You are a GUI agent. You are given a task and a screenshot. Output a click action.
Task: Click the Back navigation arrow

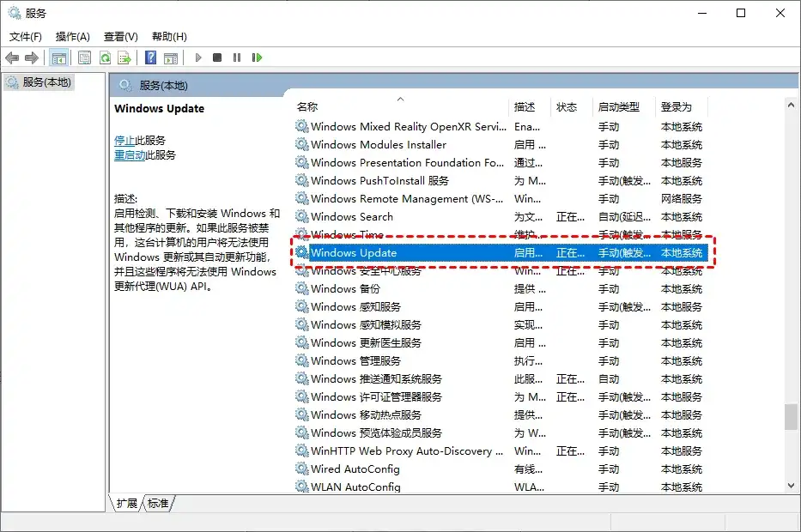[x=12, y=57]
